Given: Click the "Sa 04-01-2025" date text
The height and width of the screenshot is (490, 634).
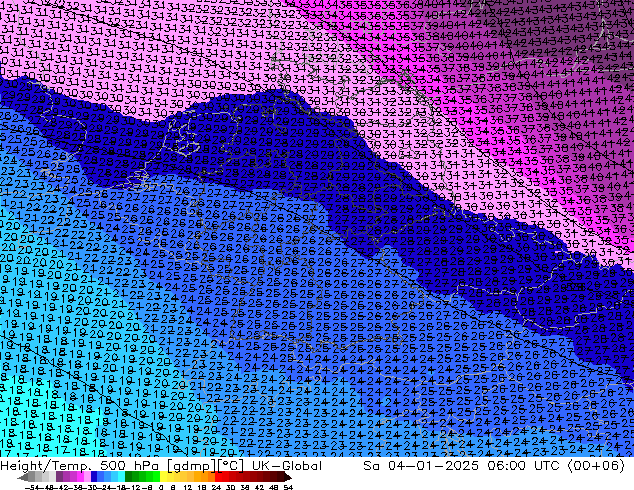Looking at the screenshot, I should [421, 466].
